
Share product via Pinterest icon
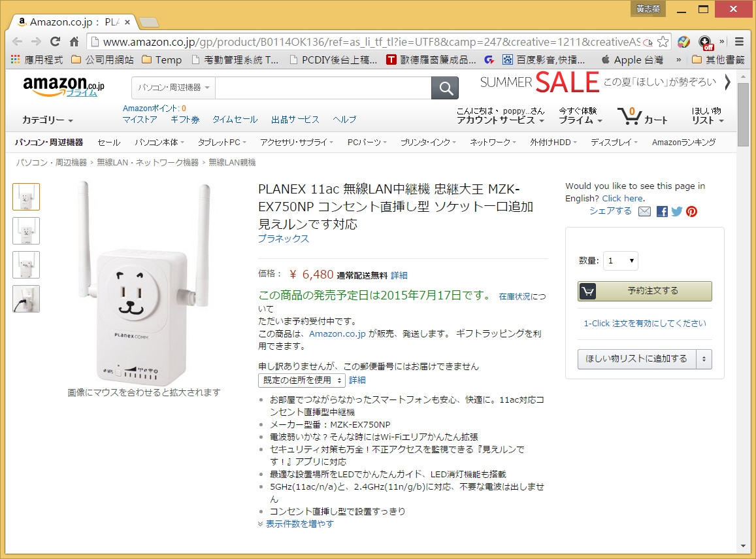point(692,211)
